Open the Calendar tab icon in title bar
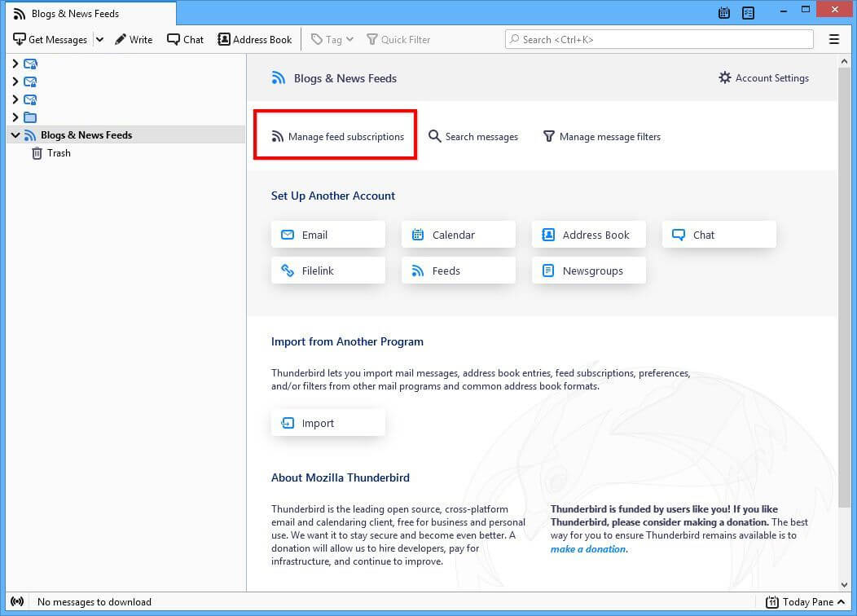The image size is (857, 616). tap(724, 12)
